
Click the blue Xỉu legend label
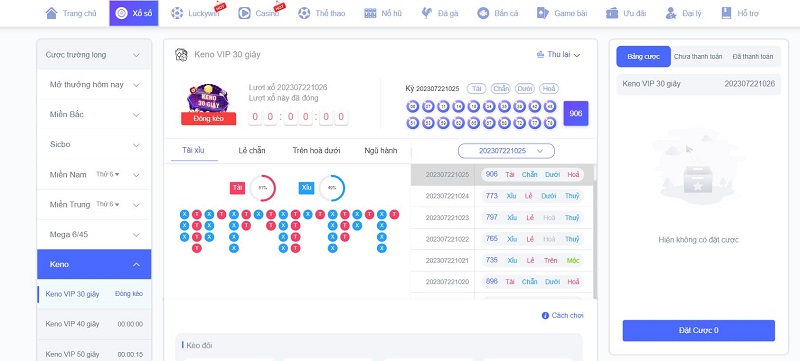[306, 188]
